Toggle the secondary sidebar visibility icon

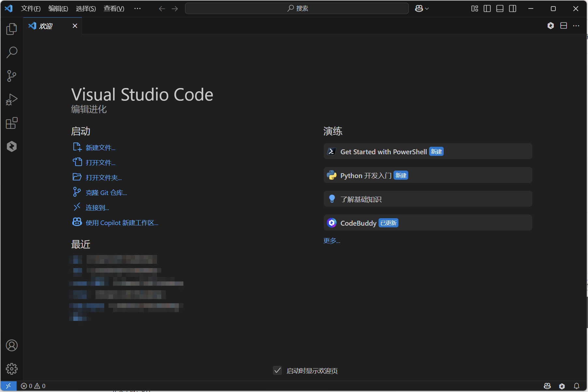[512, 8]
